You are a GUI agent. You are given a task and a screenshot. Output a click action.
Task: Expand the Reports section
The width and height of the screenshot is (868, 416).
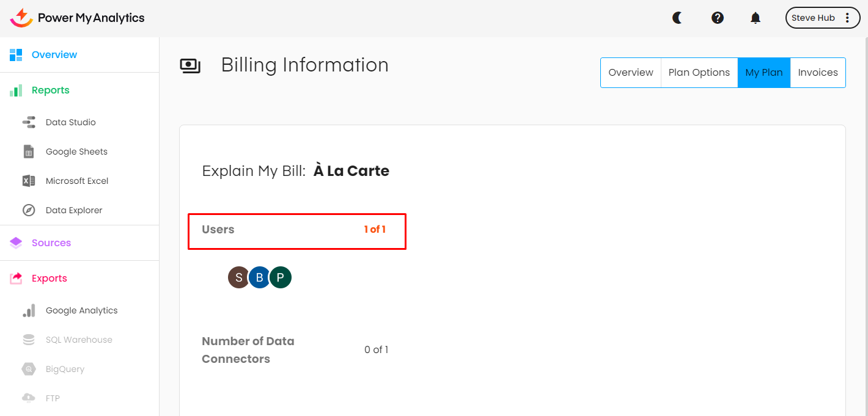(51, 90)
